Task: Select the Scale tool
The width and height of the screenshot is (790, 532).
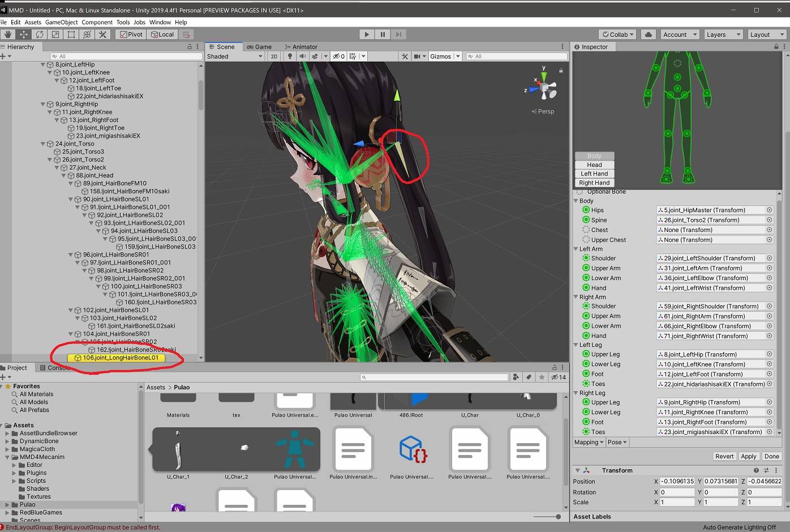Action: (x=55, y=35)
